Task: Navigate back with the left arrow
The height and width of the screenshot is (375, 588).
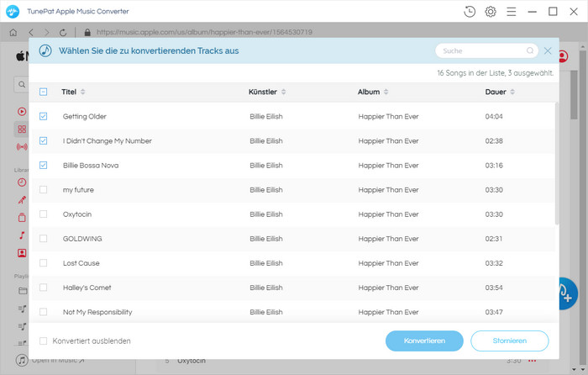Action: (31, 32)
